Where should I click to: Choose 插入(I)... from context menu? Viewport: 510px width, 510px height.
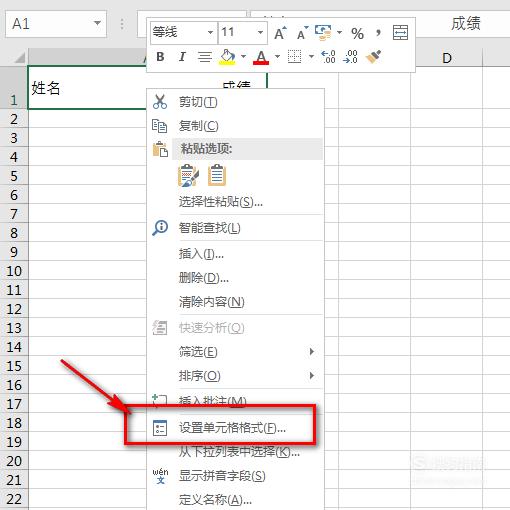coord(235,254)
